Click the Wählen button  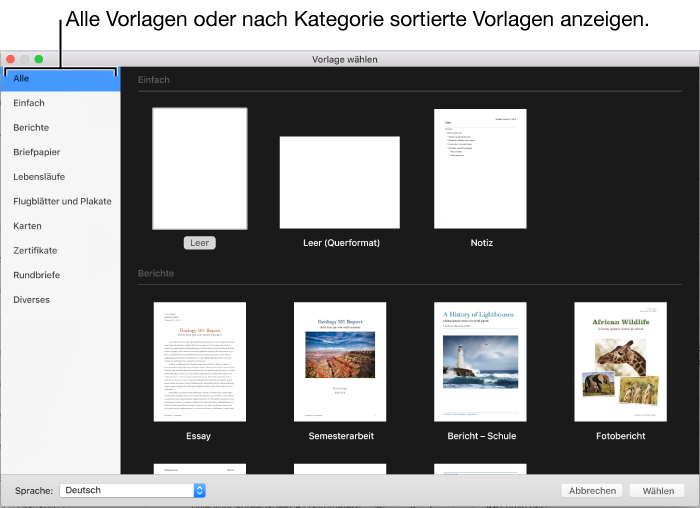click(x=657, y=491)
